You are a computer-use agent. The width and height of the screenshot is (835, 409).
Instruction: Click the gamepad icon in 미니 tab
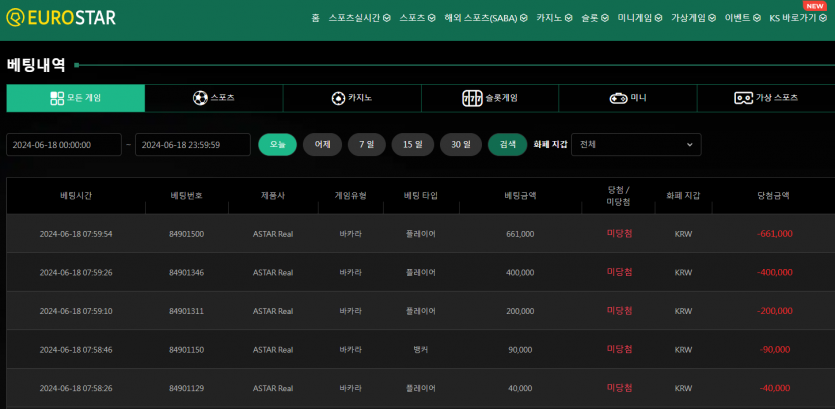pos(618,98)
